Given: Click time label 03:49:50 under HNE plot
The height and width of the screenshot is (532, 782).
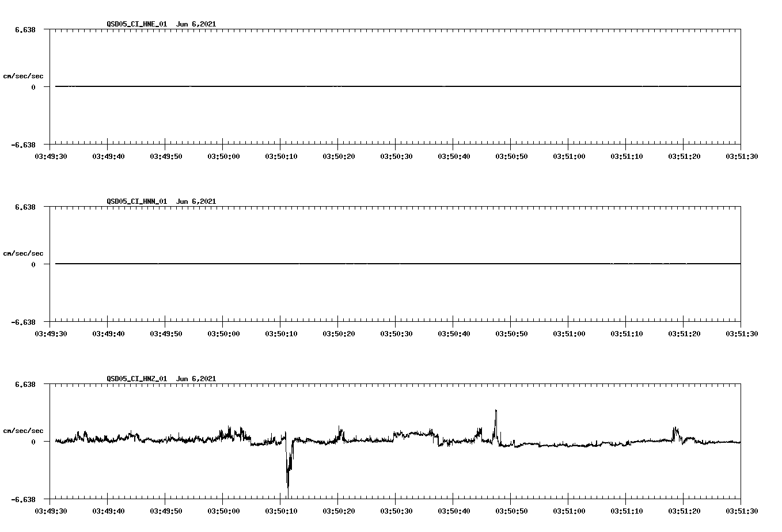Looking at the screenshot, I should click(x=166, y=157).
